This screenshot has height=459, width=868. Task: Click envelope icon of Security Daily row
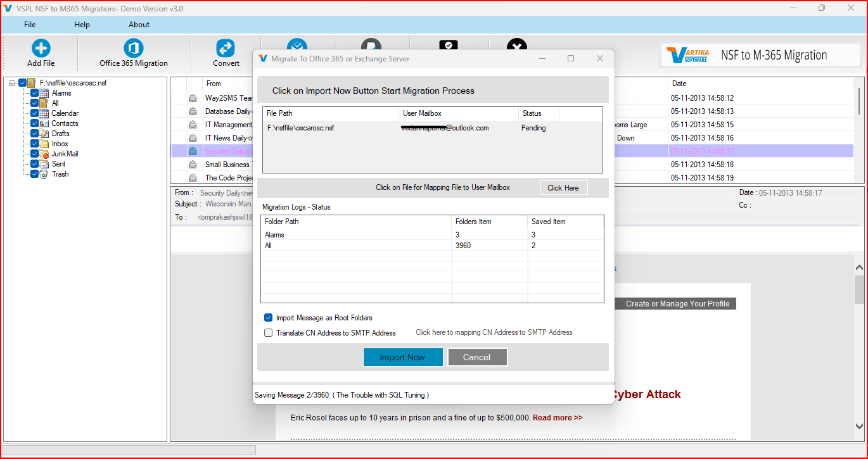(x=193, y=151)
